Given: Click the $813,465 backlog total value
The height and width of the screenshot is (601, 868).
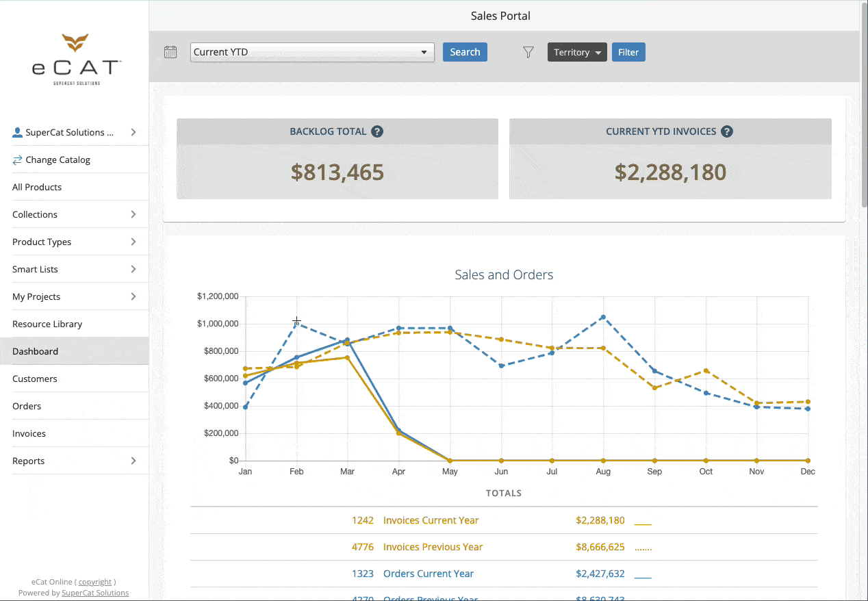Looking at the screenshot, I should point(337,172).
